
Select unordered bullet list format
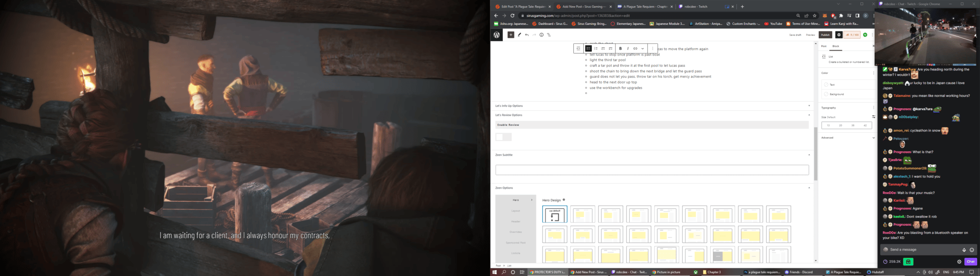(589, 48)
